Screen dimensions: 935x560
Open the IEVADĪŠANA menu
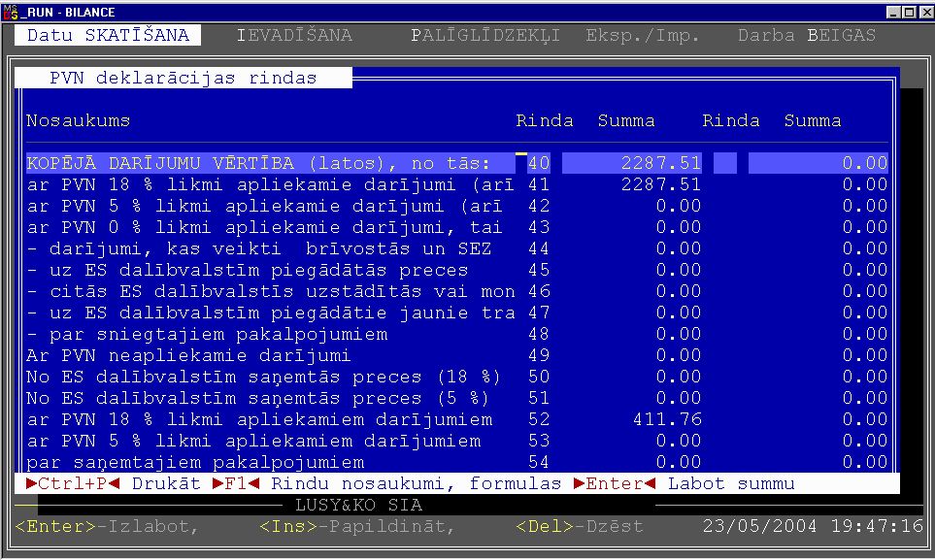[294, 36]
